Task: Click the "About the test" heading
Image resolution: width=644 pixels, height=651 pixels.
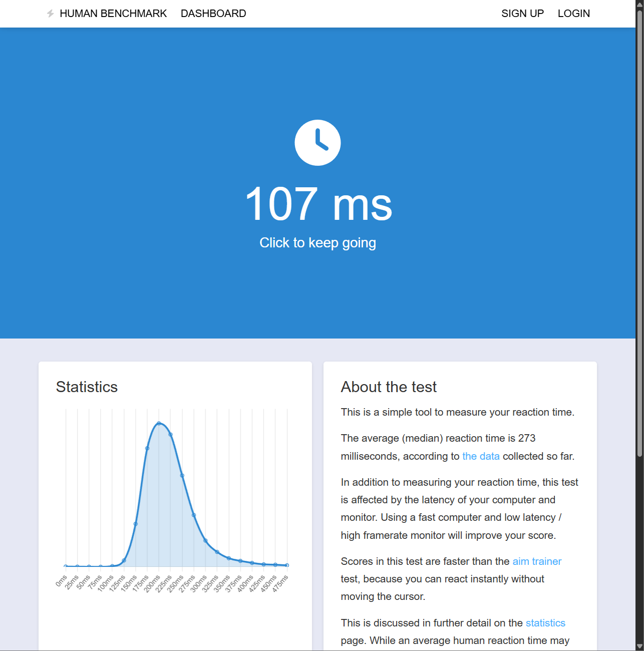Action: point(389,387)
